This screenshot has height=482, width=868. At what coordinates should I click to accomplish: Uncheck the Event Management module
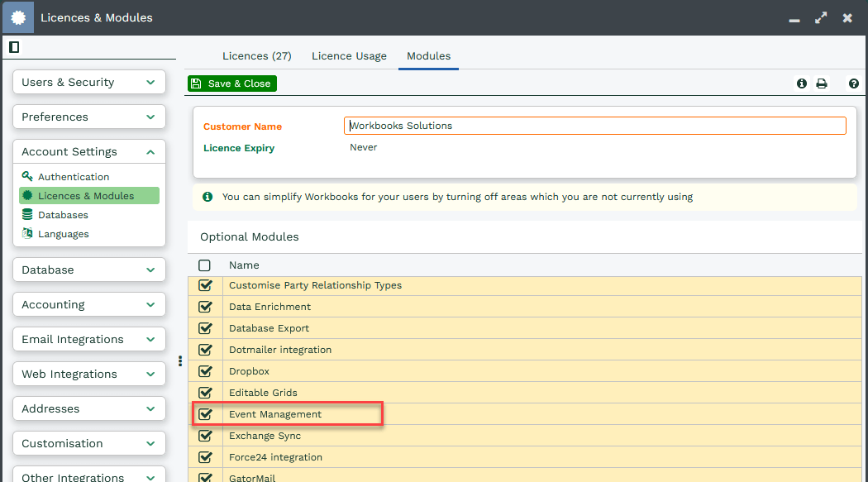coord(205,414)
